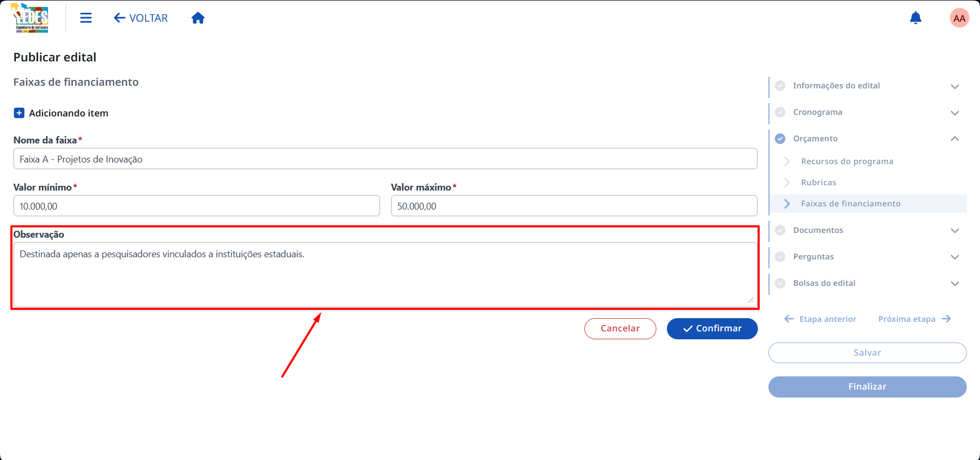Expand the Documentos section chevron
980x460 pixels.
[x=955, y=231]
